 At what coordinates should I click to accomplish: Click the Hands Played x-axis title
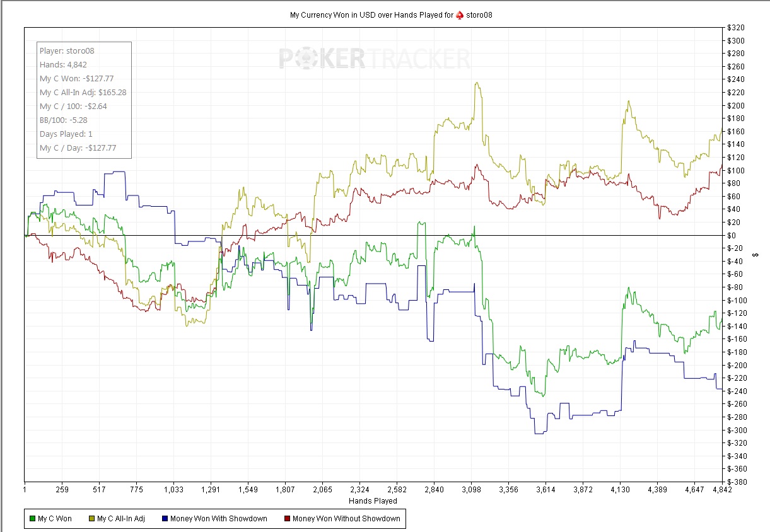[373, 501]
